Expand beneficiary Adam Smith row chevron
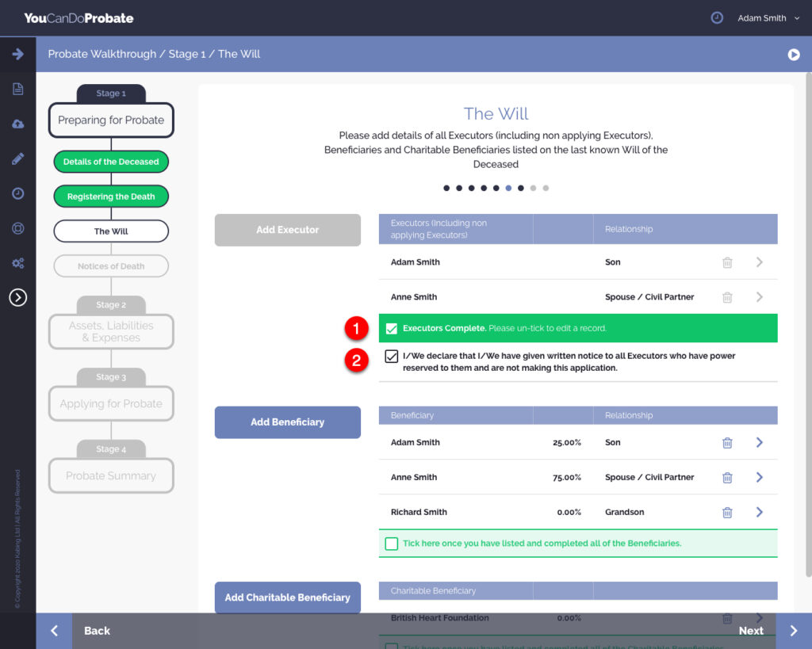The image size is (812, 649). pyautogui.click(x=759, y=442)
